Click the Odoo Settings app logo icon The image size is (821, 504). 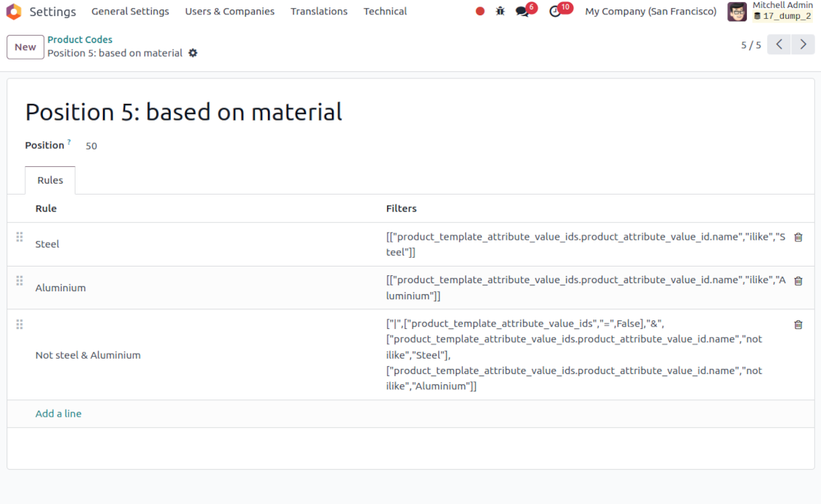click(x=14, y=12)
